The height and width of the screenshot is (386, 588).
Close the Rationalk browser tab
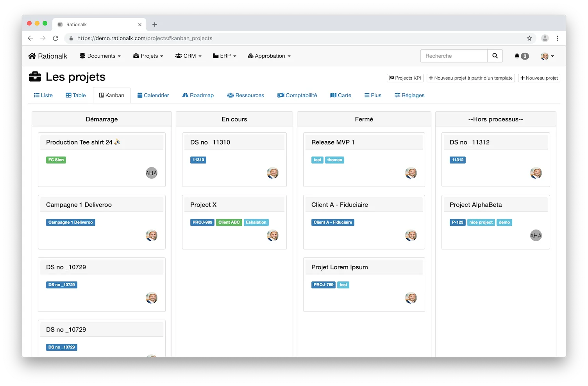[x=140, y=25]
